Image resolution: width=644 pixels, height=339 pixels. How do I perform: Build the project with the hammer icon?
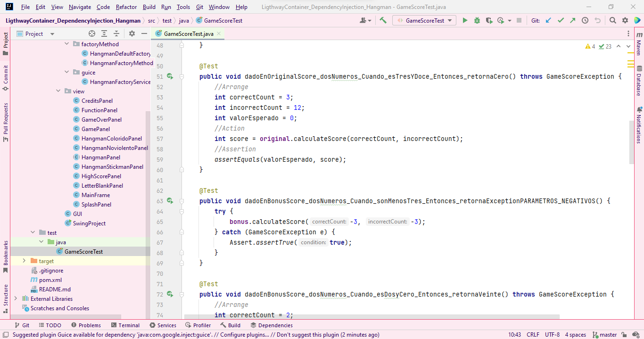click(x=383, y=20)
